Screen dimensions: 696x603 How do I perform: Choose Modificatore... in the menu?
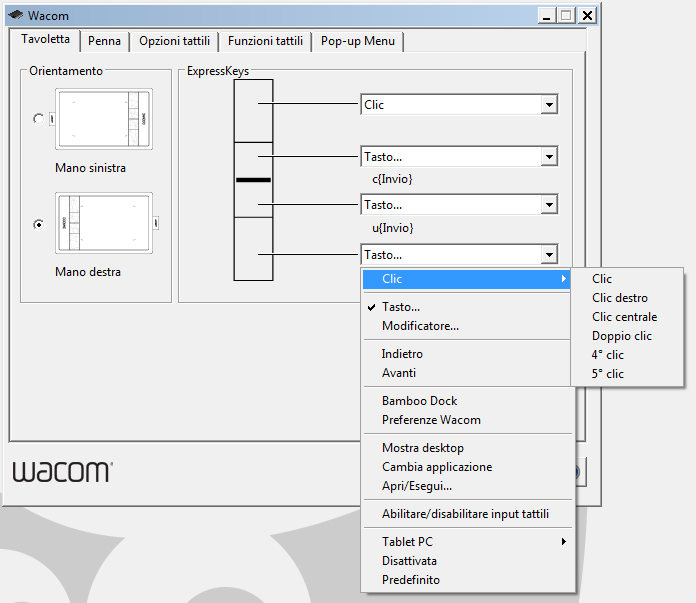[466, 326]
